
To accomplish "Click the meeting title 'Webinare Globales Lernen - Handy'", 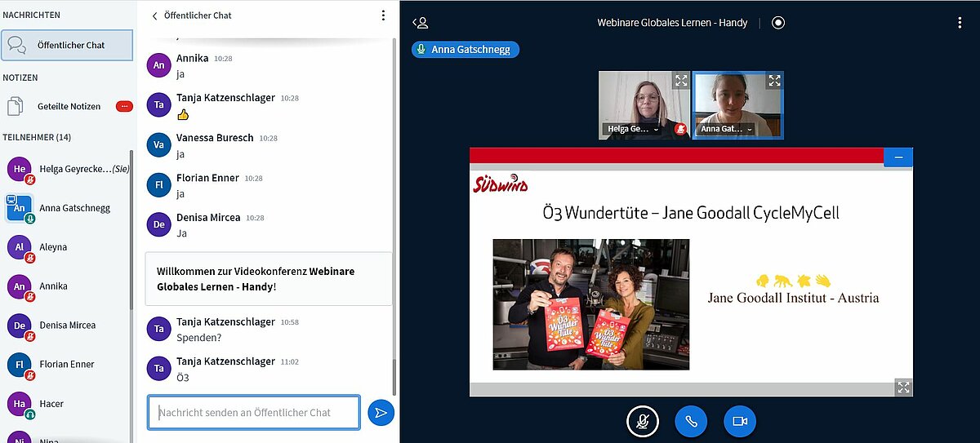I will pos(672,23).
